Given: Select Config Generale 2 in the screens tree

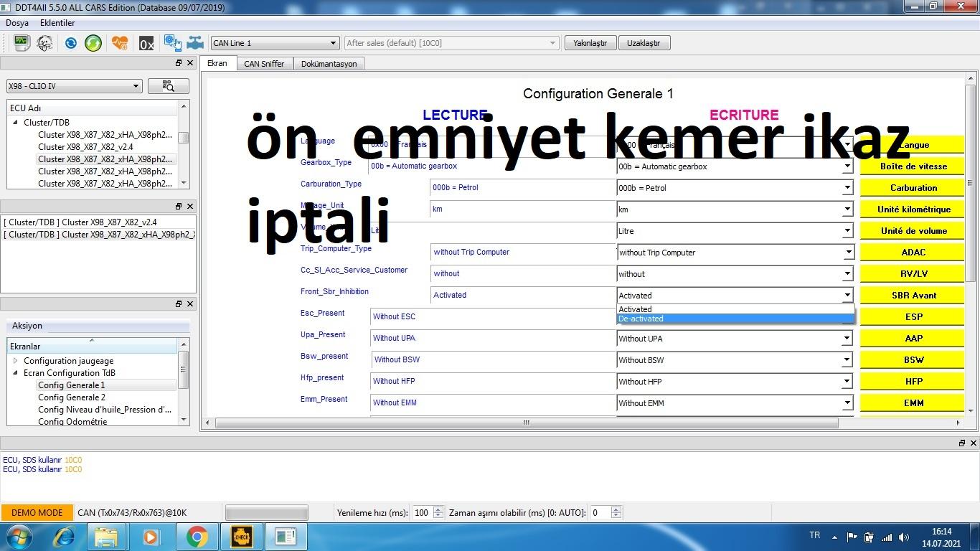Looking at the screenshot, I should [x=72, y=397].
